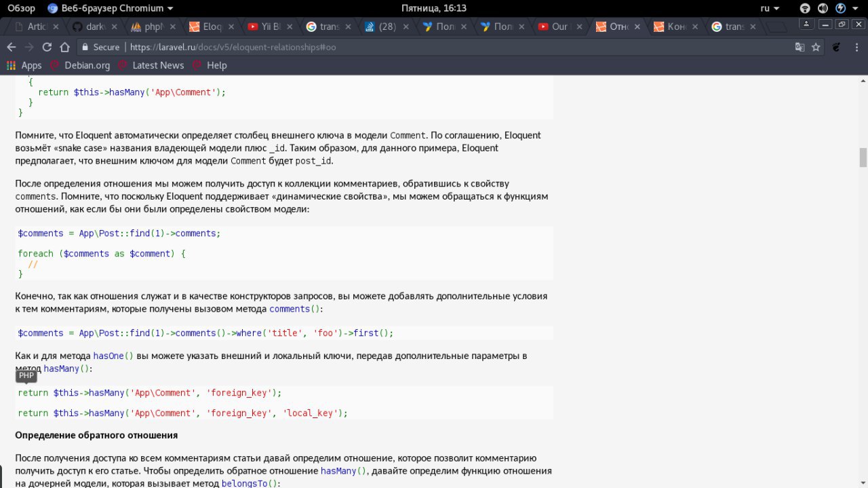
Task: Bookmark this page with the star
Action: tap(816, 48)
